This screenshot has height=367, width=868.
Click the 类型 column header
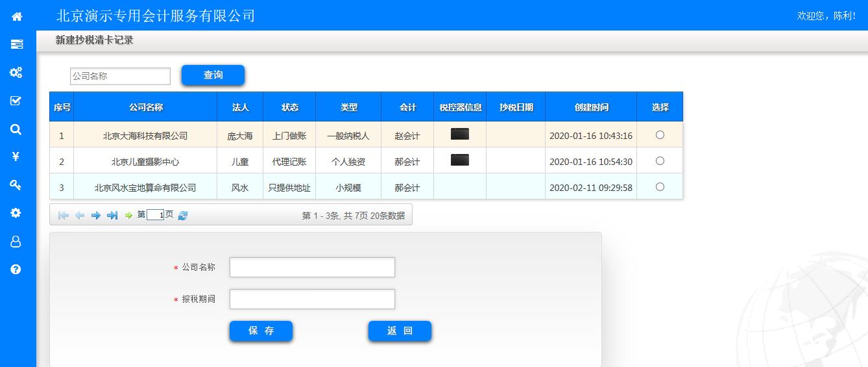tap(348, 107)
